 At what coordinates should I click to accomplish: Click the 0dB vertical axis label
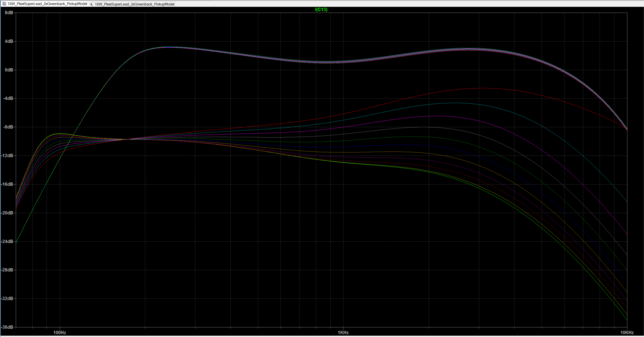click(x=9, y=70)
